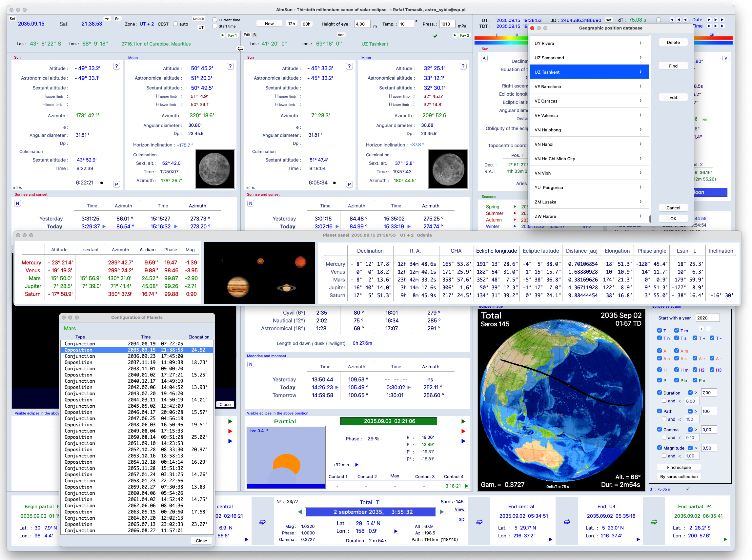
Task: Click the play arrow beside +32 min
Action: (x=356, y=465)
